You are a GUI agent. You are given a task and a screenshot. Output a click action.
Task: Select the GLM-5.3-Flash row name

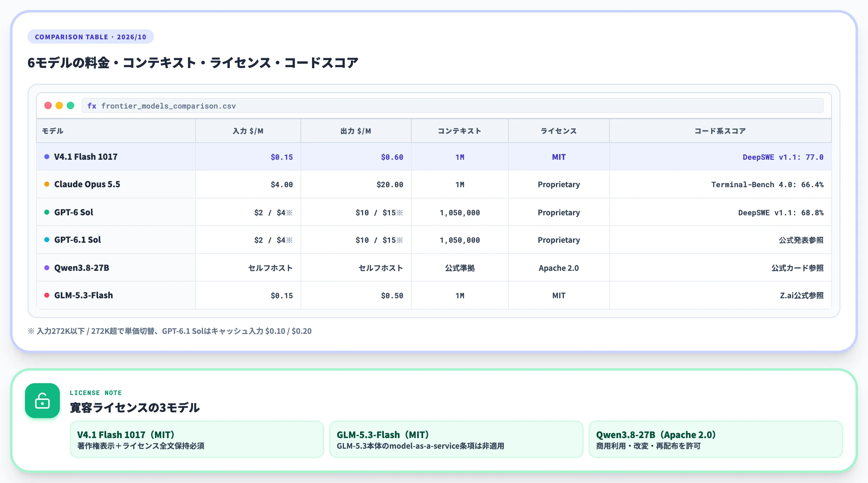(84, 295)
